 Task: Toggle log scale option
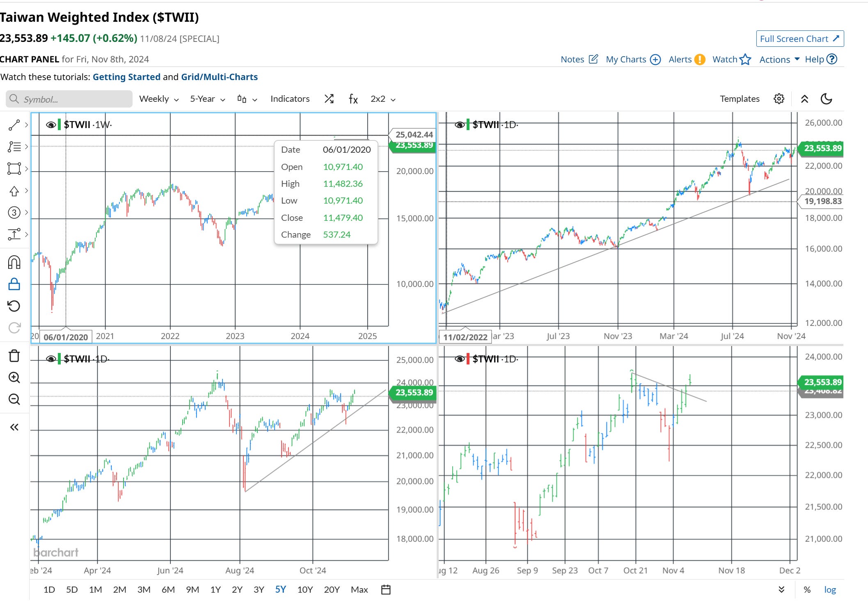tap(830, 590)
